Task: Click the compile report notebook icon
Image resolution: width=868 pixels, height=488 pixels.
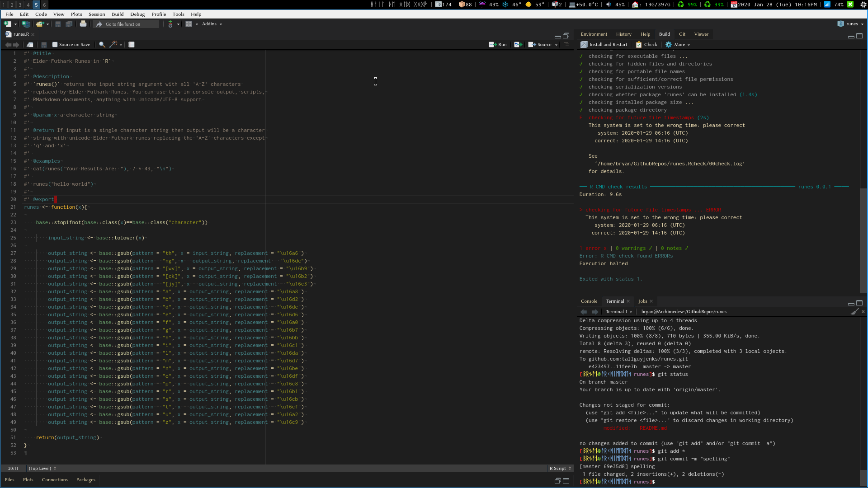Action: coord(132,45)
